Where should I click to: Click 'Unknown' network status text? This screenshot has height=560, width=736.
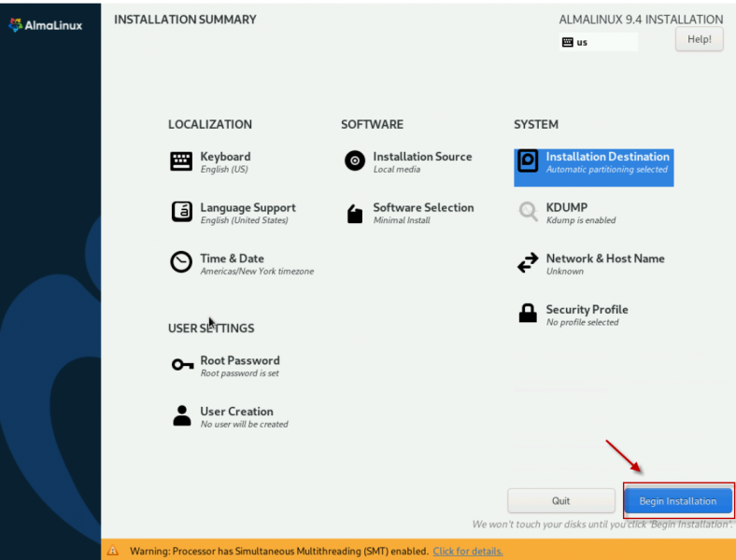(565, 272)
